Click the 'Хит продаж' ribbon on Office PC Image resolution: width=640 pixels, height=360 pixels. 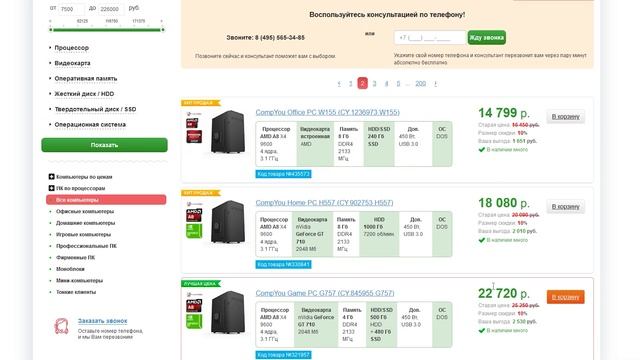pyautogui.click(x=200, y=103)
